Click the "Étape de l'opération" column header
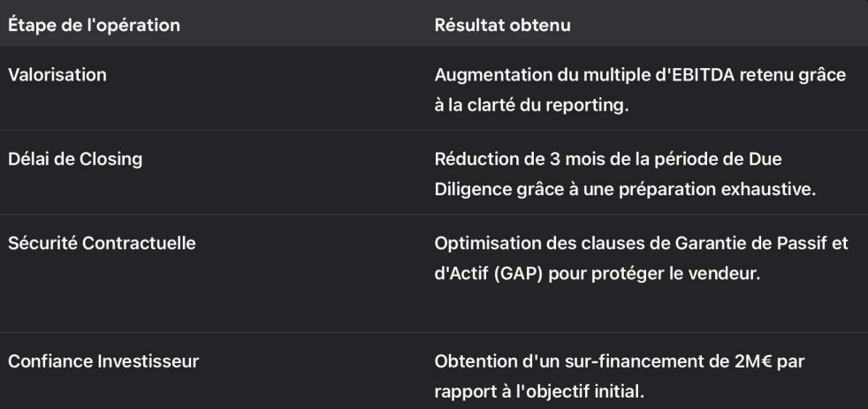This screenshot has width=868, height=409. [95, 25]
